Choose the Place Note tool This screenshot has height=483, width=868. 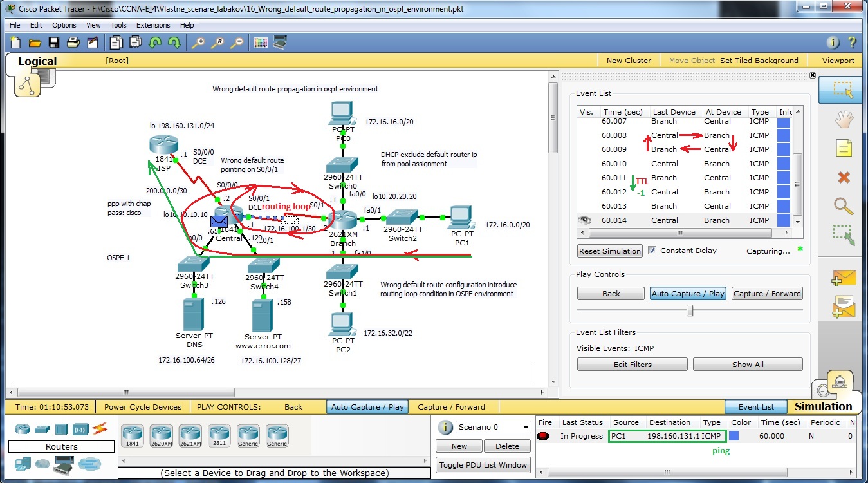[844, 149]
